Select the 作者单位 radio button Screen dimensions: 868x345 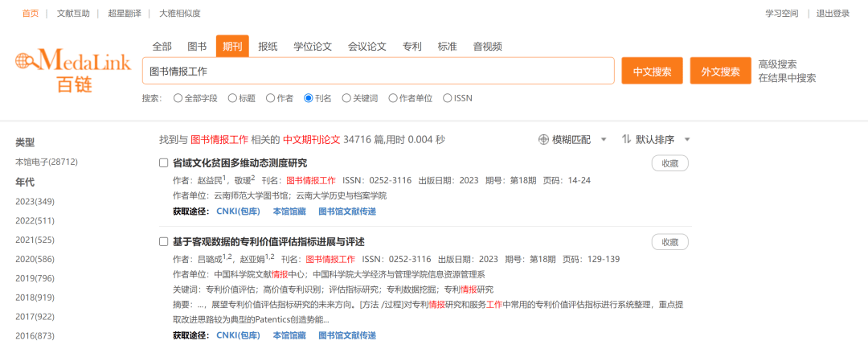click(392, 99)
